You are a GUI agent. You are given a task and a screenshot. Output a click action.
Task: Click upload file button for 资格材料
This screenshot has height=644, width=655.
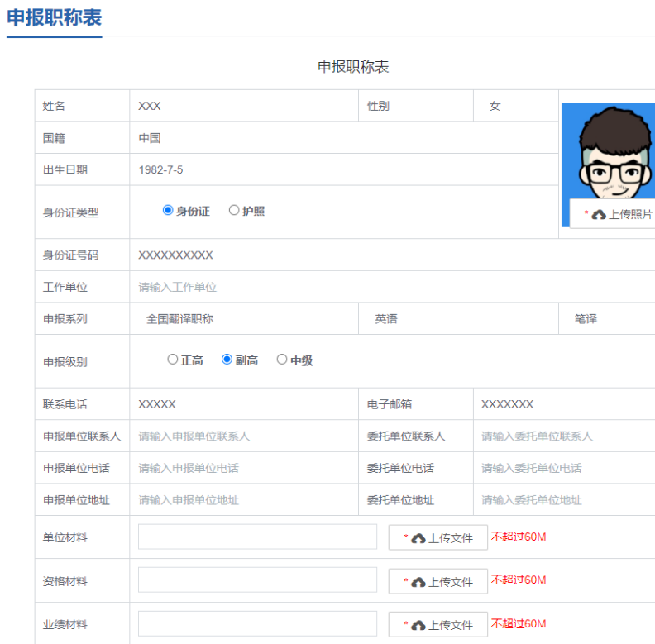click(x=438, y=581)
